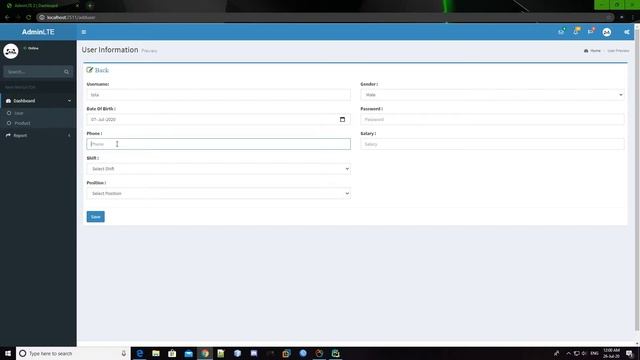Switch to Chrome in taskbar
The height and width of the screenshot is (360, 640).
point(205,353)
